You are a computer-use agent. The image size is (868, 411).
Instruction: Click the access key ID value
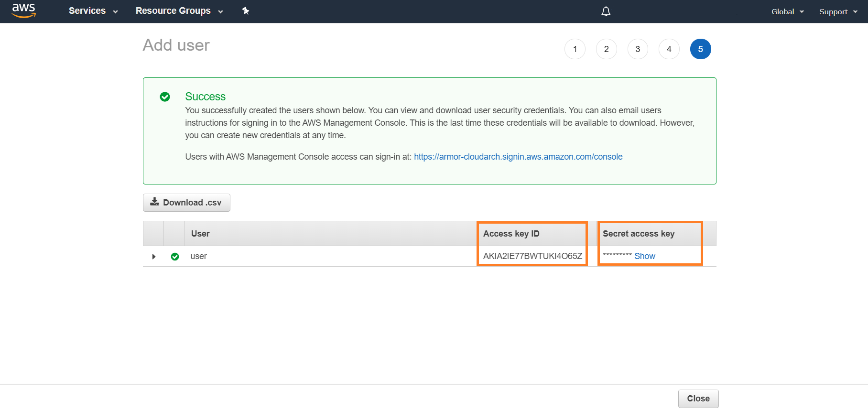coord(532,256)
